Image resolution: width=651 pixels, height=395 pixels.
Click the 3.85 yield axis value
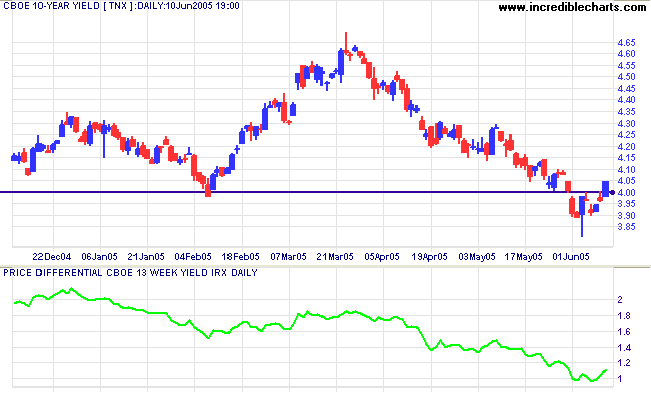coord(626,227)
